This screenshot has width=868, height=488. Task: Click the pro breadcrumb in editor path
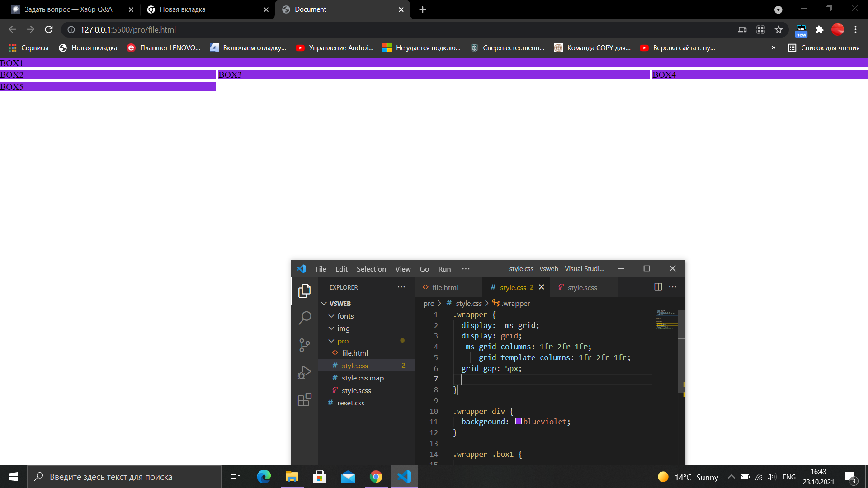[429, 304]
